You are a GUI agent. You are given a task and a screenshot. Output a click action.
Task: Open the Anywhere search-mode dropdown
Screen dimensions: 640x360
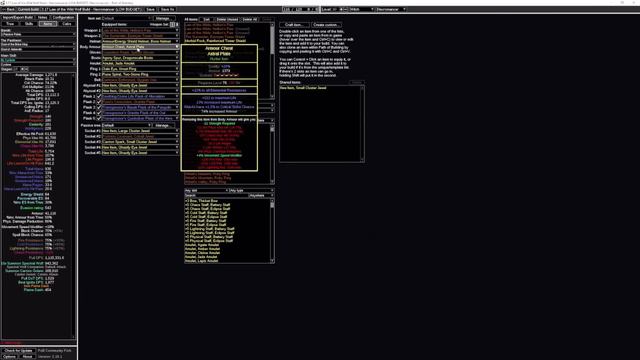(x=262, y=196)
